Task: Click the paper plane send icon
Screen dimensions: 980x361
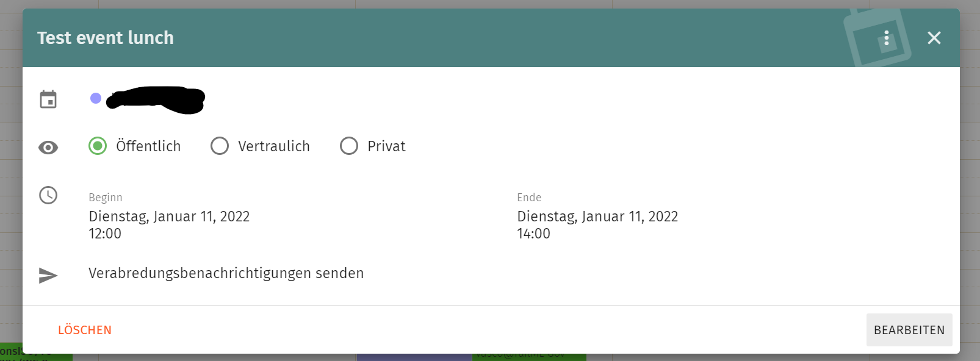Action: 48,275
